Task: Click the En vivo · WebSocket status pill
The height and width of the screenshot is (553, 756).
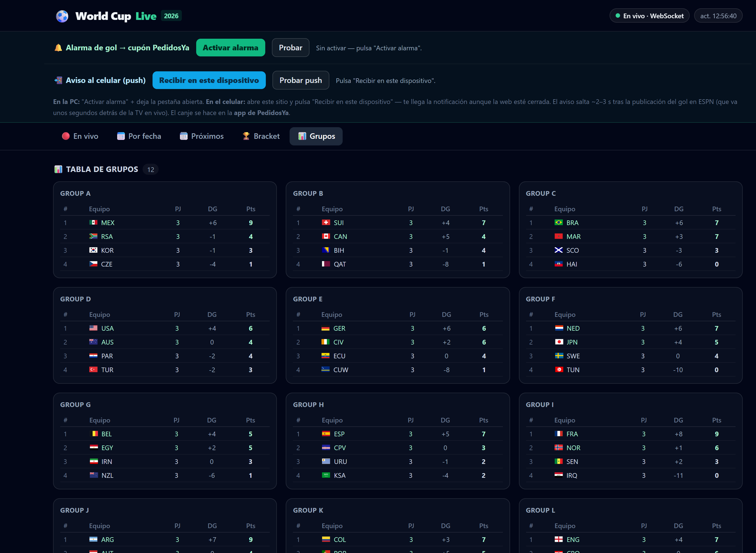Action: (x=649, y=16)
